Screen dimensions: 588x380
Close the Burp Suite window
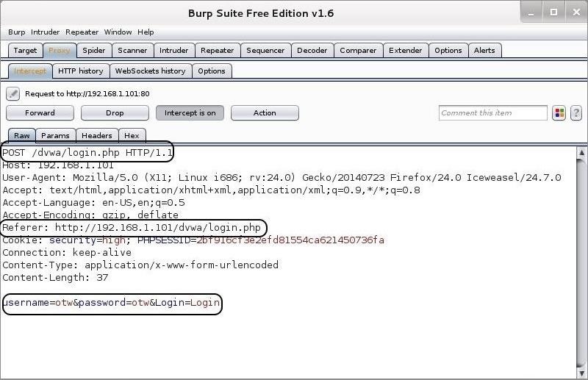[x=577, y=13]
